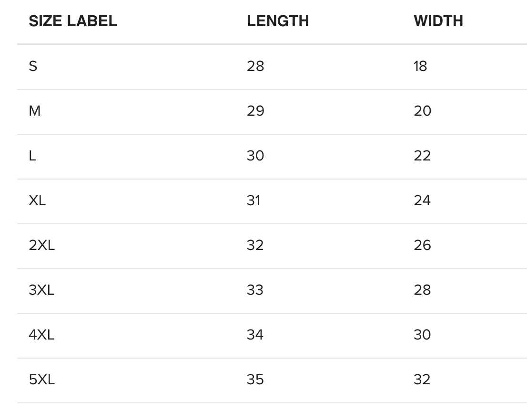
Task: Click width value 18 in S row
Action: [420, 66]
